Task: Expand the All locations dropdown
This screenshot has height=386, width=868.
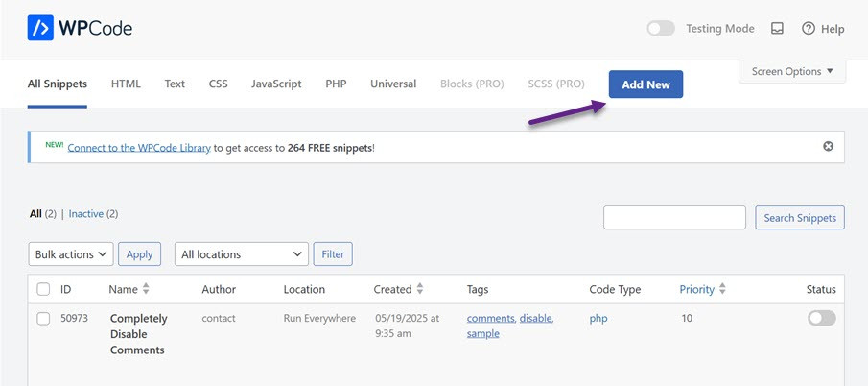Action: 241,254
